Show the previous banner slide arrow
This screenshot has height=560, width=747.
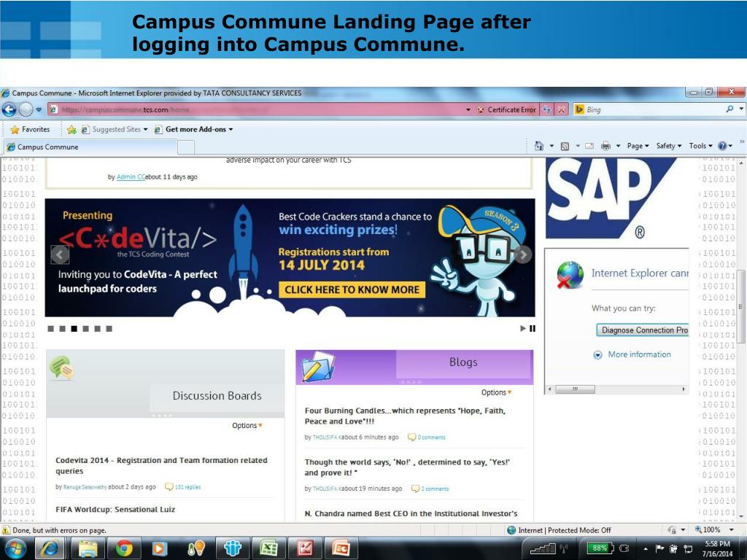click(x=60, y=254)
